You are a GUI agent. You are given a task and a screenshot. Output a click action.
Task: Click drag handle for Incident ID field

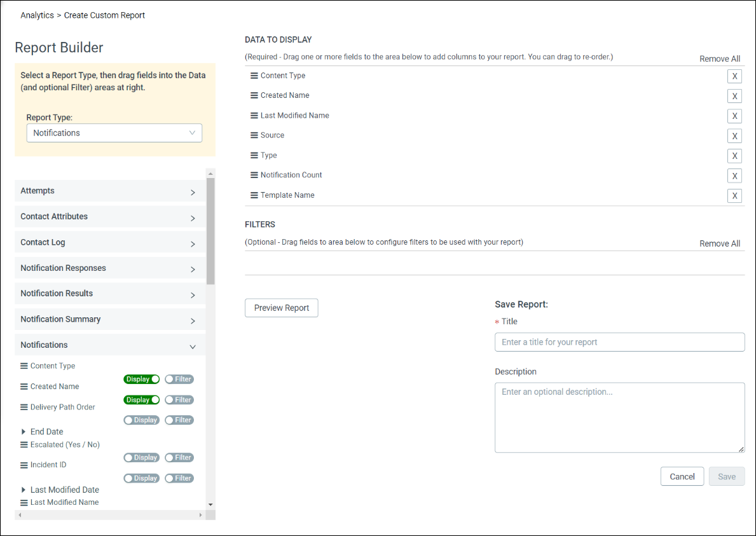pyautogui.click(x=24, y=465)
